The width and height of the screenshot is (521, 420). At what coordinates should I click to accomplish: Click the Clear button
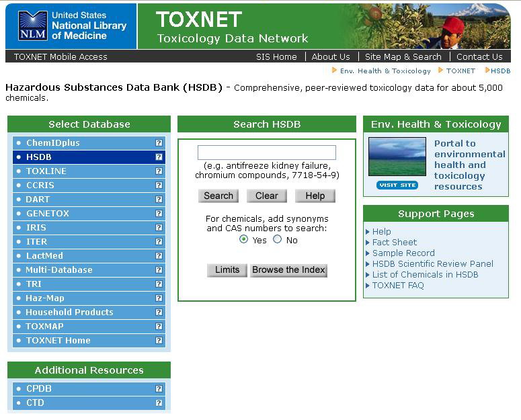(267, 196)
